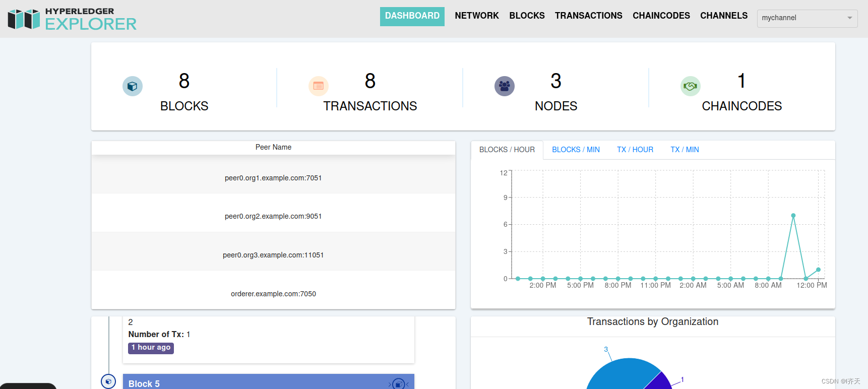Click the 12:00 PM axis label
Image resolution: width=868 pixels, height=389 pixels.
click(812, 285)
